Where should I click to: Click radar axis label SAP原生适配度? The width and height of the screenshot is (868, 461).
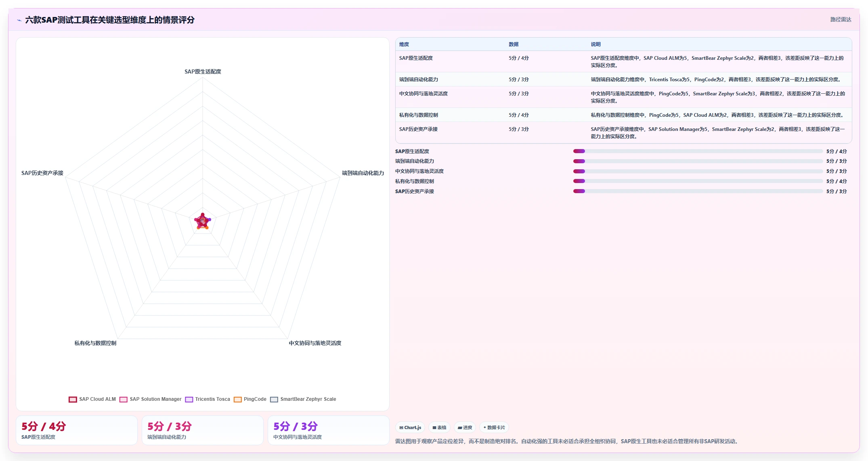pos(203,72)
